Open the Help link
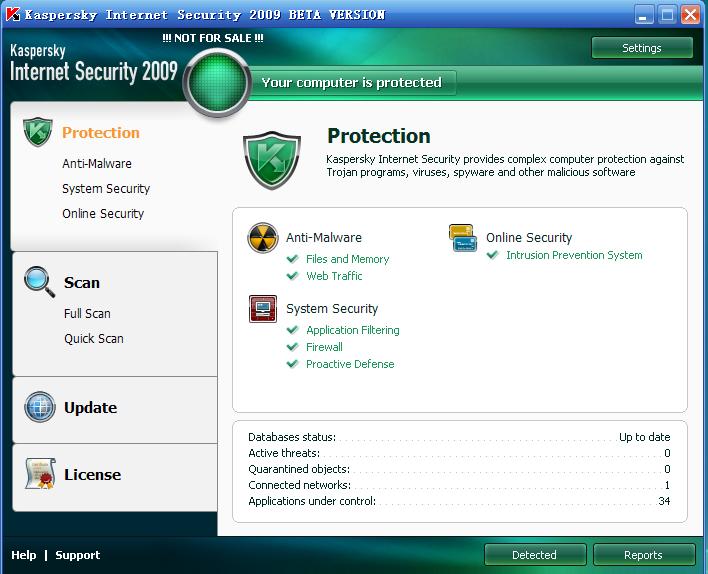 [x=23, y=555]
